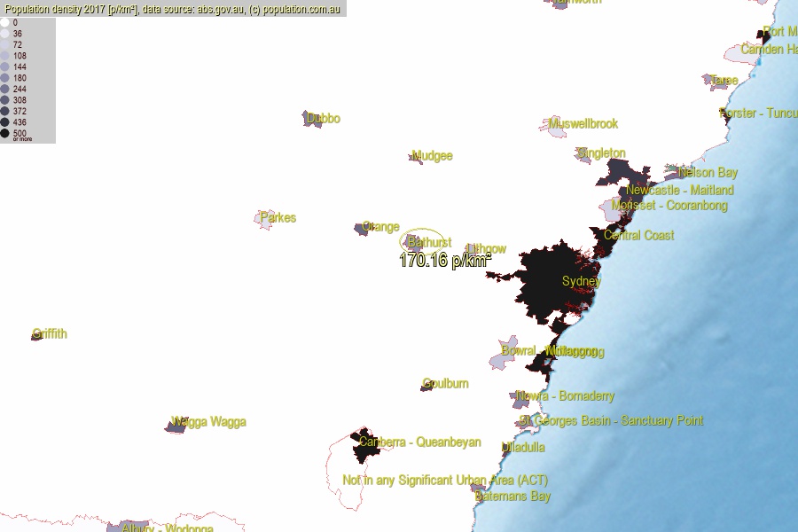The width and height of the screenshot is (798, 532).
Task: Select the Muswellbrook label
Action: click(583, 124)
